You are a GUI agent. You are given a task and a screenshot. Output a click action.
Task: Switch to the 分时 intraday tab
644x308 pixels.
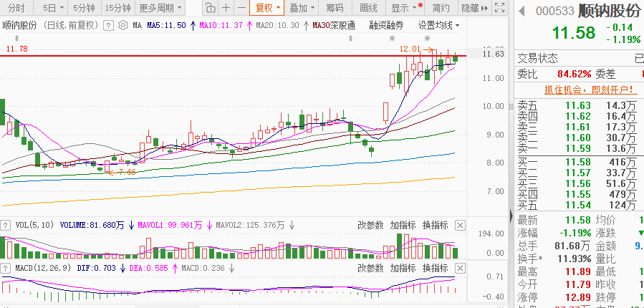point(16,8)
